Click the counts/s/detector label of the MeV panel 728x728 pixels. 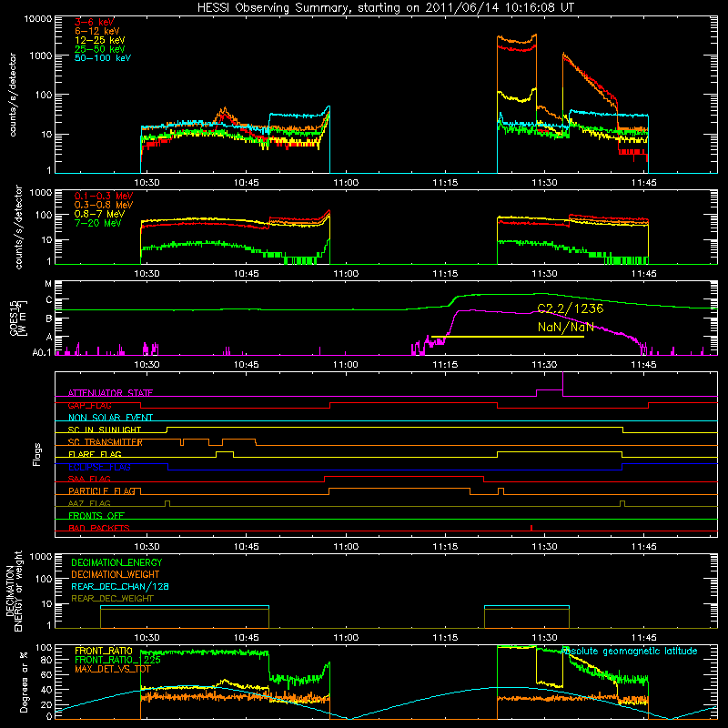point(18,227)
